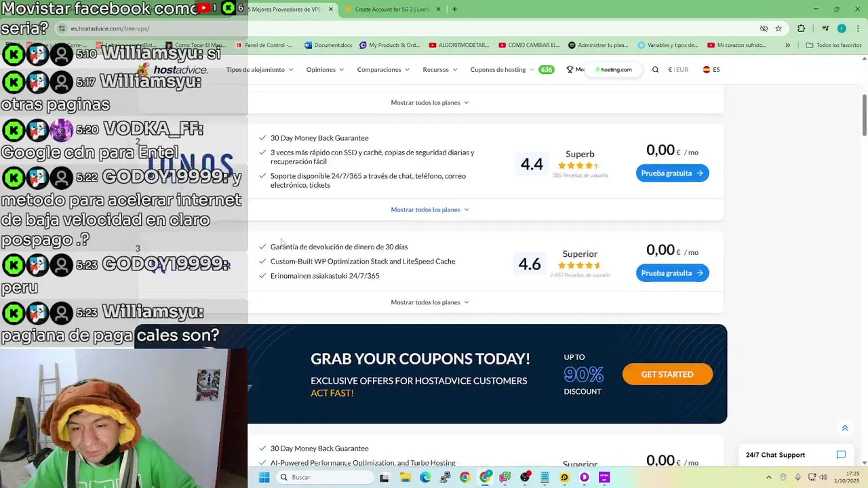Open the browser extensions puzzle icon
This screenshot has height=488, width=868.
point(802,28)
